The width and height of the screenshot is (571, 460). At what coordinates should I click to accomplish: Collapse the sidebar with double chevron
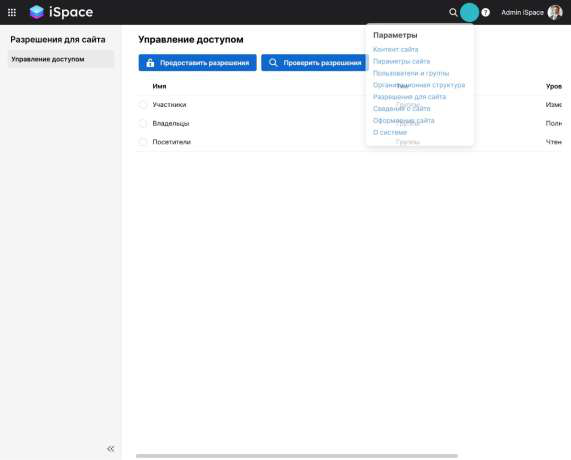coord(111,449)
